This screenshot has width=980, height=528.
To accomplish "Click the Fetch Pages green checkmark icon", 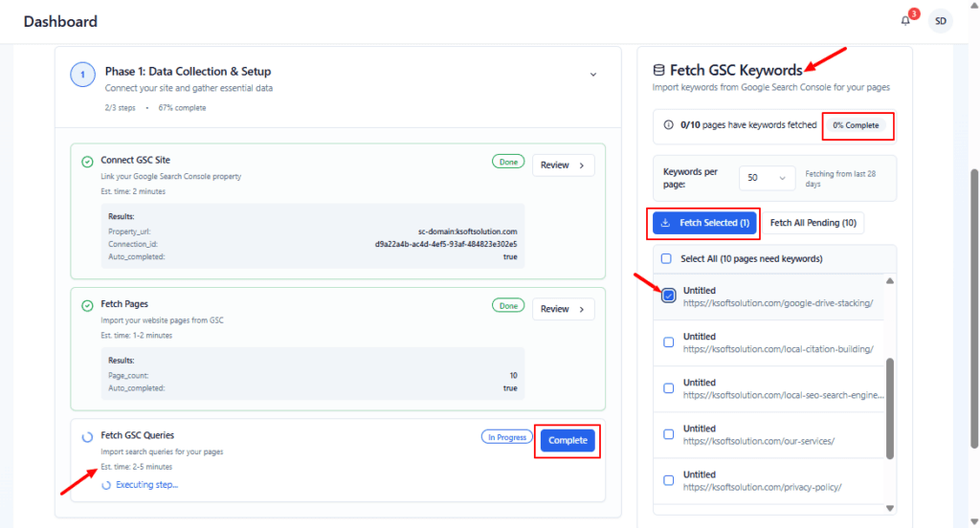I will coord(88,305).
